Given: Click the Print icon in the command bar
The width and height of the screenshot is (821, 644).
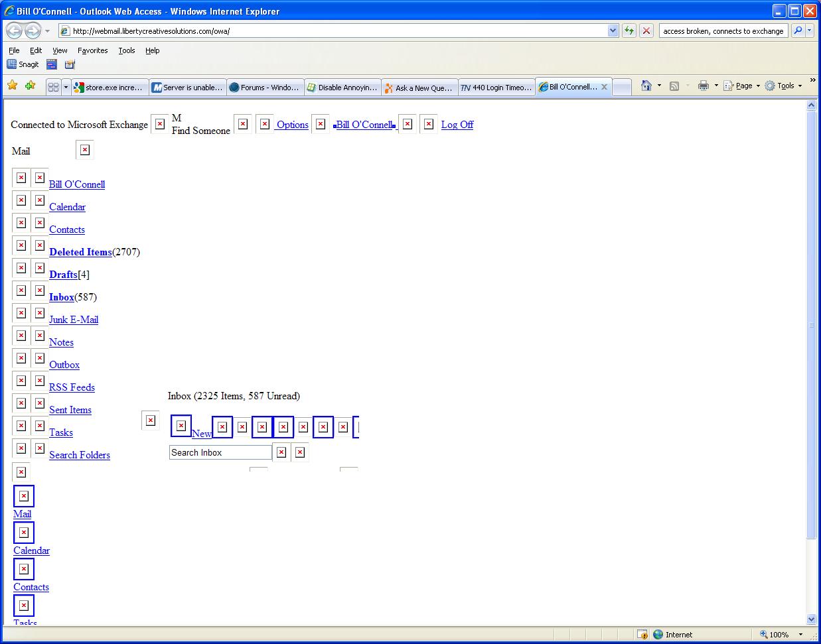Looking at the screenshot, I should point(704,86).
